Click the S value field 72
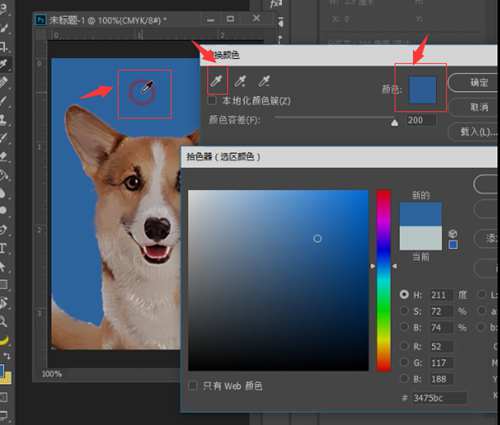The height and width of the screenshot is (425, 500). [x=441, y=311]
